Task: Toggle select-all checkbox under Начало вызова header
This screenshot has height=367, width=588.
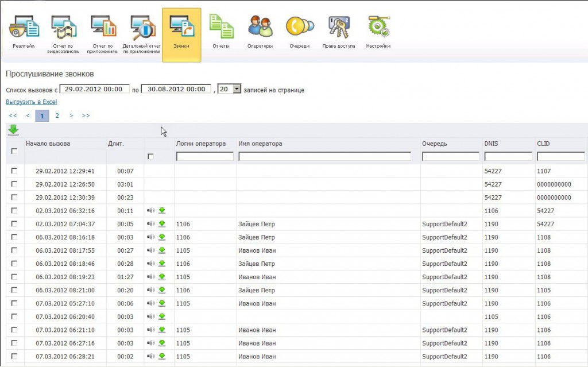Action: point(14,151)
